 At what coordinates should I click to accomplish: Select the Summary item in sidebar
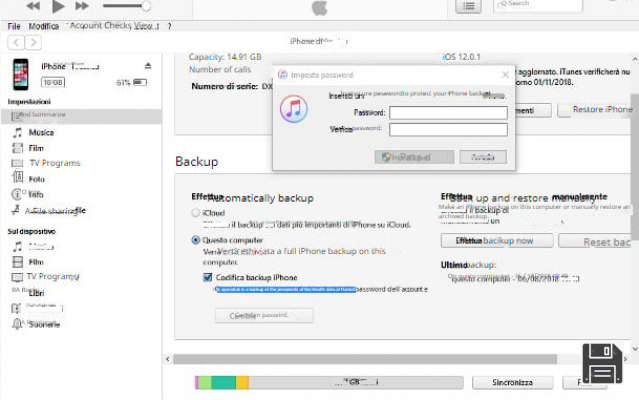point(82,116)
